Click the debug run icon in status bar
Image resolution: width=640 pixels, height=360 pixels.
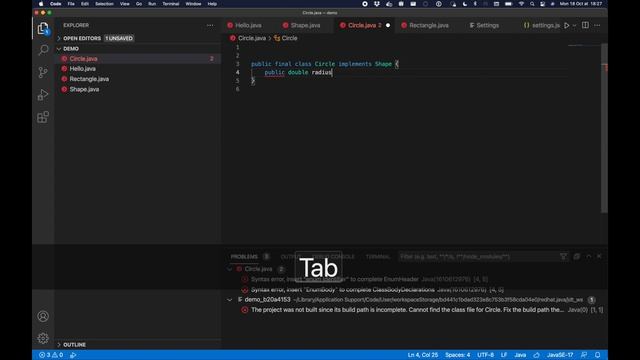click(73, 355)
